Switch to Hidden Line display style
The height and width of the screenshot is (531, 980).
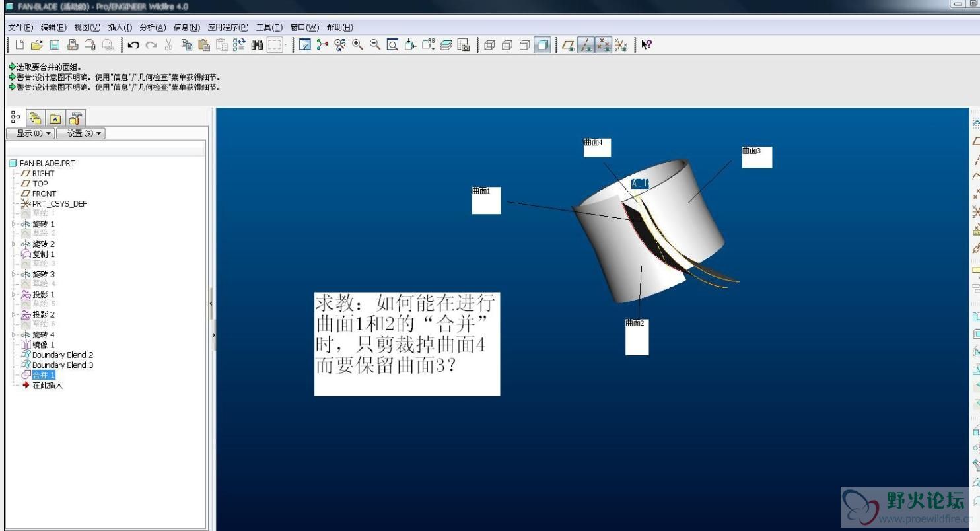[x=507, y=45]
